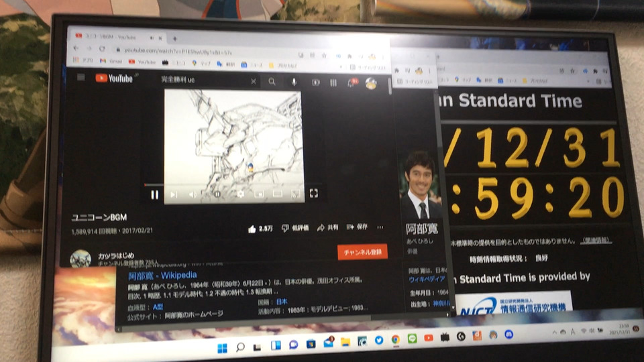The width and height of the screenshot is (644, 362).
Task: Run the YouTube search magnifier
Action: [272, 82]
